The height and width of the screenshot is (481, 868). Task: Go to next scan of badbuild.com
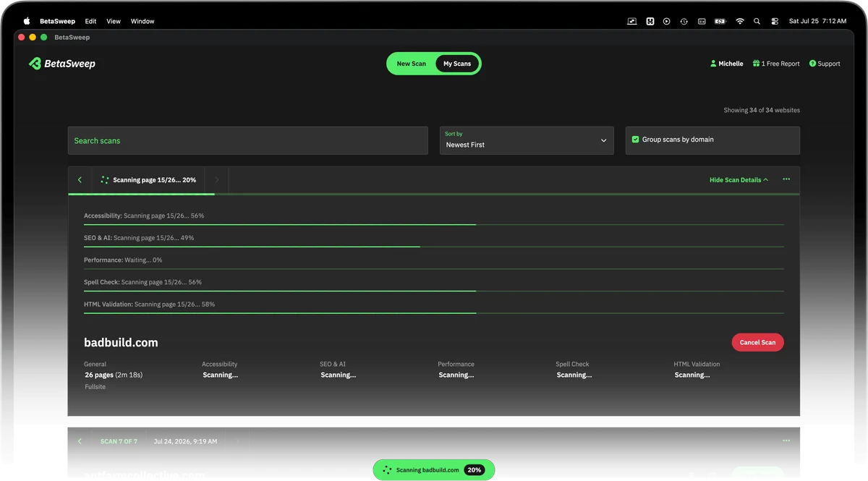(x=217, y=180)
